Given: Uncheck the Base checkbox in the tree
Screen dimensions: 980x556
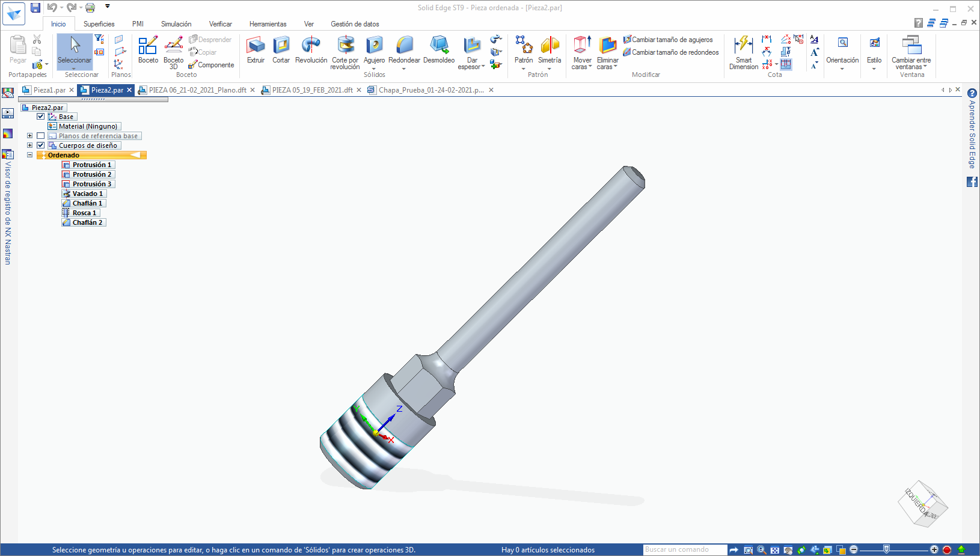Looking at the screenshot, I should point(41,117).
